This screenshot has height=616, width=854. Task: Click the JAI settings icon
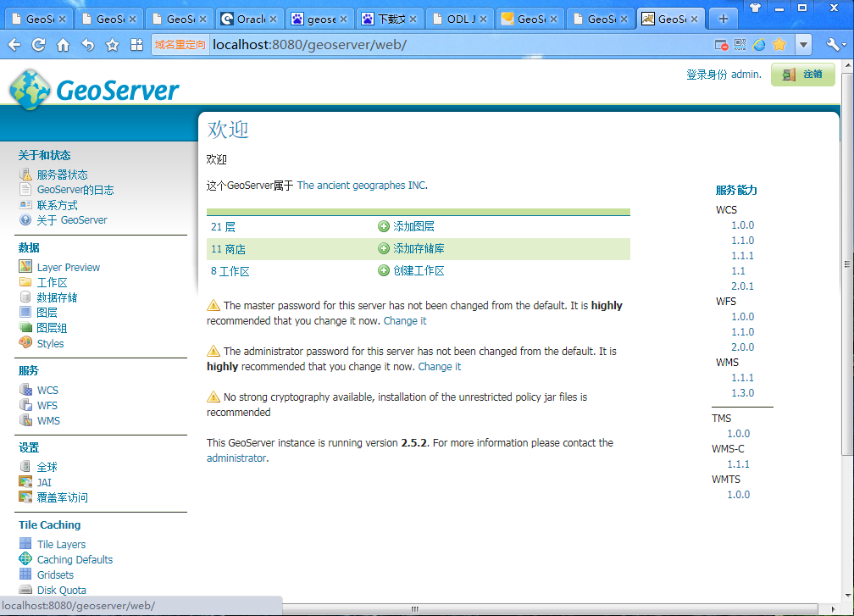[x=25, y=482]
